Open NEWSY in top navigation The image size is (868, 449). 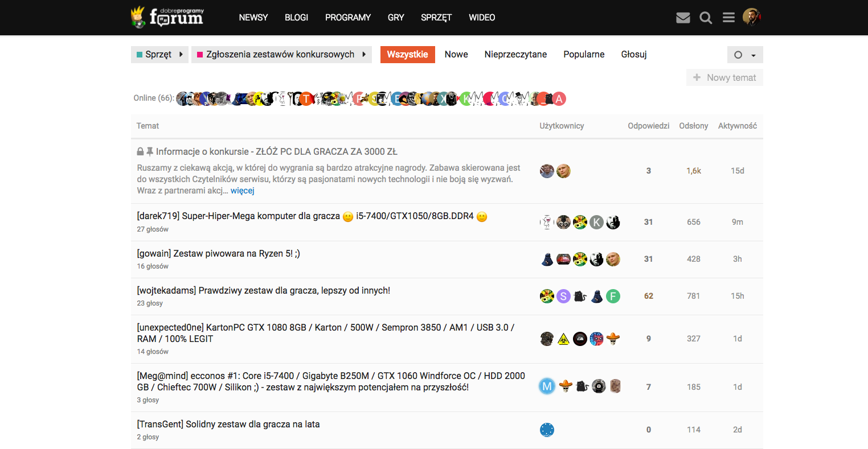click(253, 18)
